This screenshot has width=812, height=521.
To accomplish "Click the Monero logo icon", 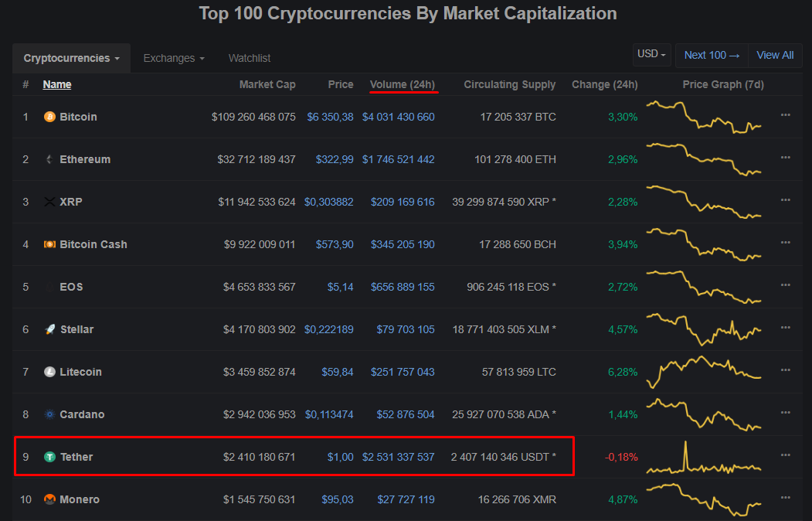I will click(x=49, y=499).
